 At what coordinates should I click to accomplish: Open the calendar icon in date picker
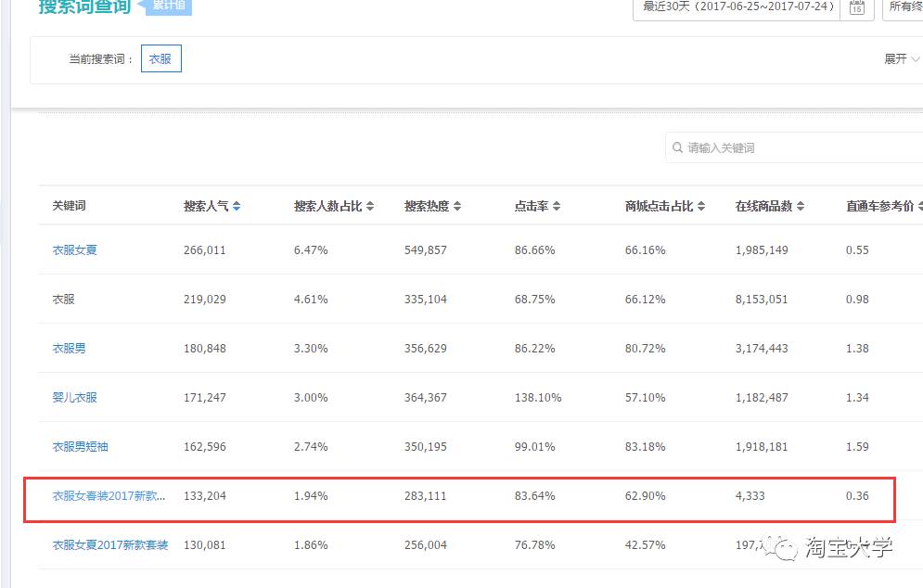point(856,8)
